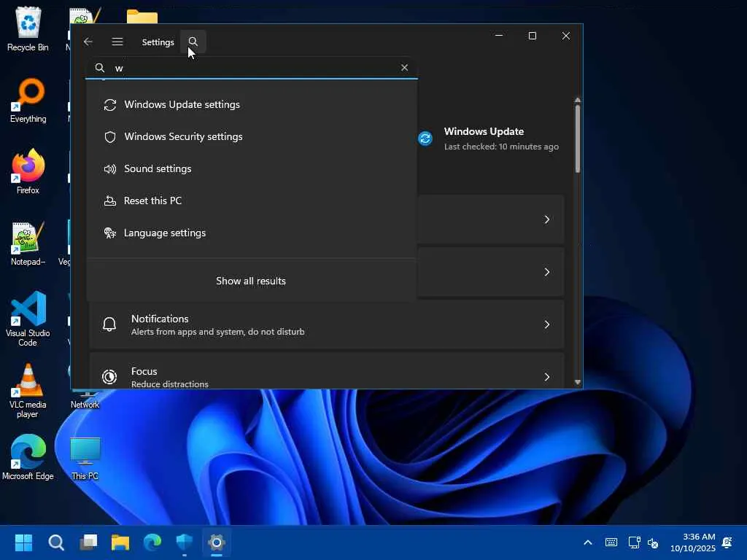This screenshot has height=560, width=747.
Task: Click the search magnifier beside the Settings title
Action: click(193, 42)
